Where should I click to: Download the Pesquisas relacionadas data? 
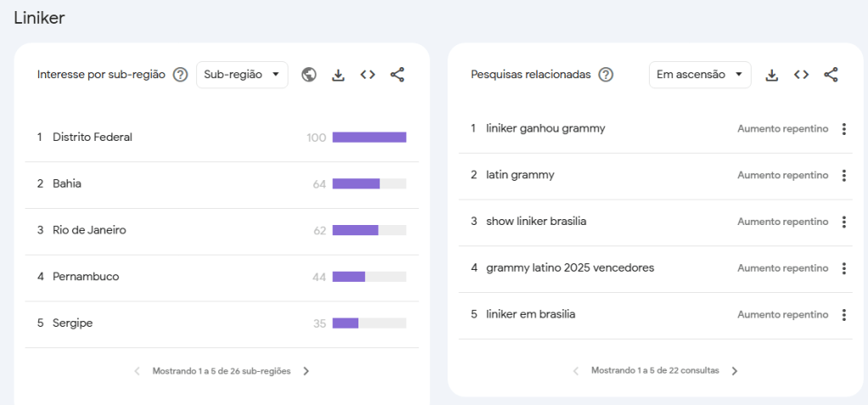[772, 75]
